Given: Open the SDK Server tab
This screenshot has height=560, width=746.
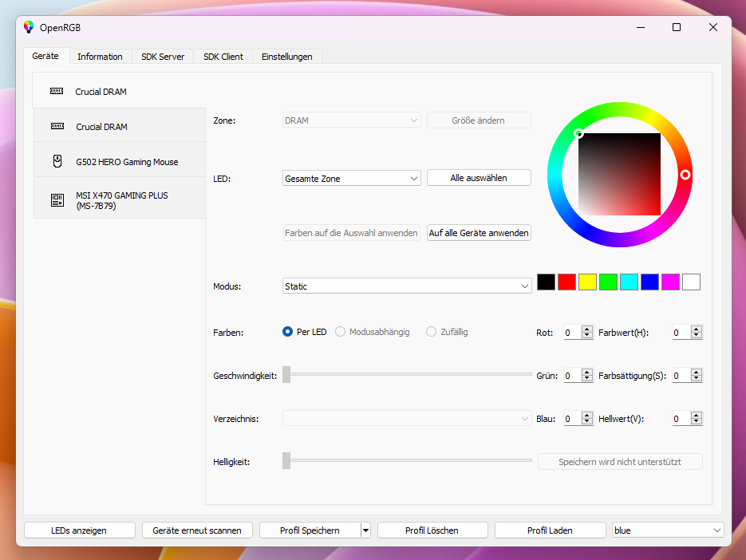Looking at the screenshot, I should (163, 57).
